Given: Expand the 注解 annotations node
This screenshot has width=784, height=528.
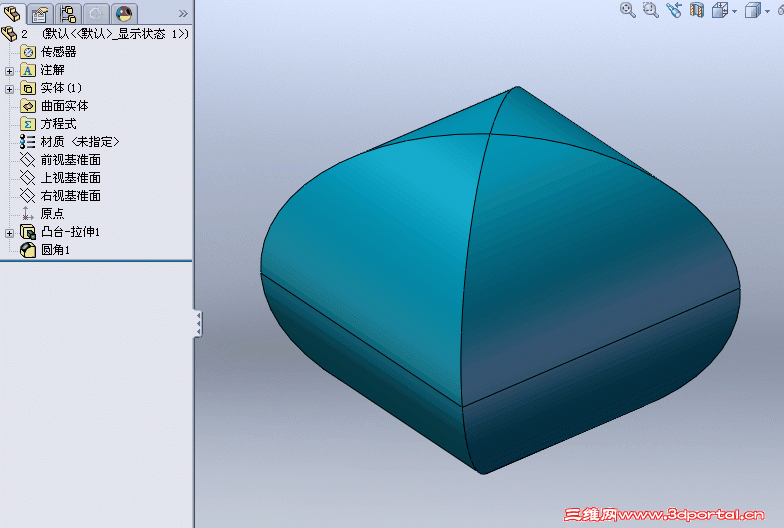Looking at the screenshot, I should [9, 71].
